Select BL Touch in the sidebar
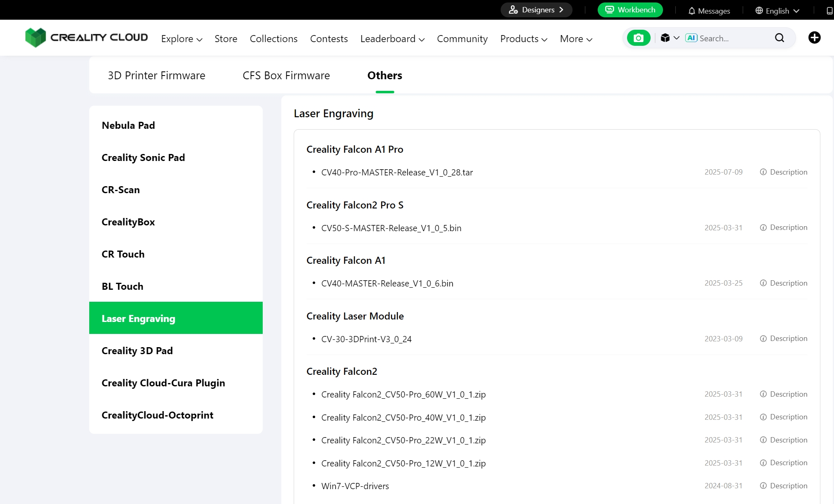The height and width of the screenshot is (504, 834). click(x=176, y=286)
